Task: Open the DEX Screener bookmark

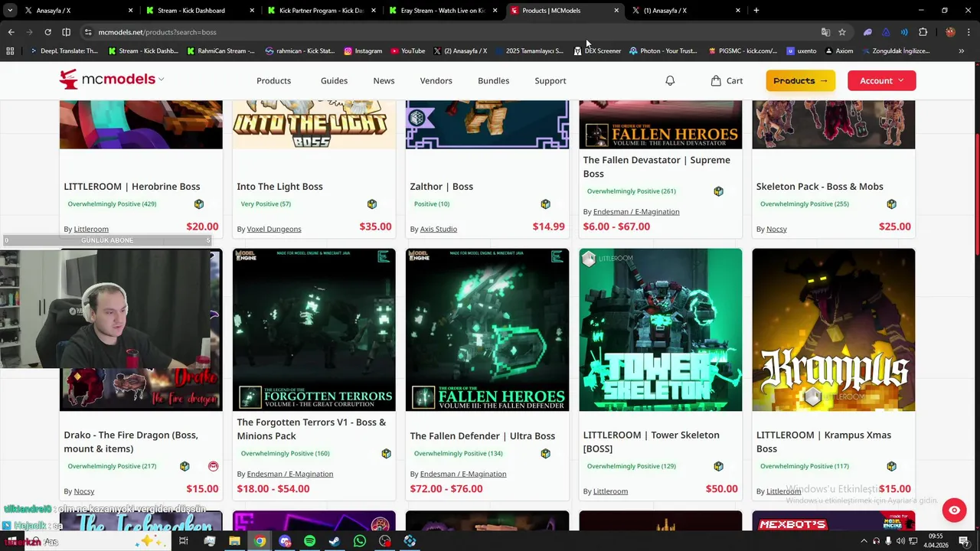Action: point(597,51)
